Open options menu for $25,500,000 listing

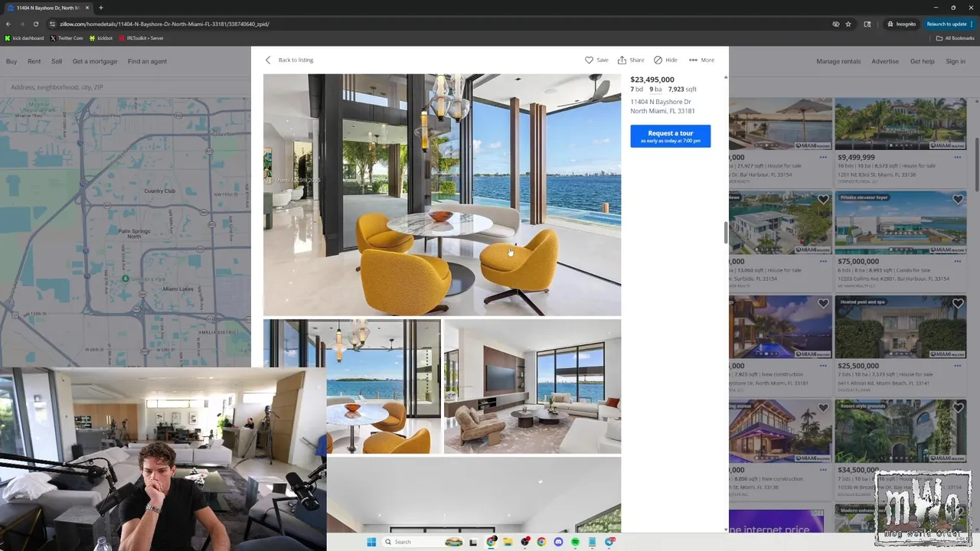(x=958, y=366)
